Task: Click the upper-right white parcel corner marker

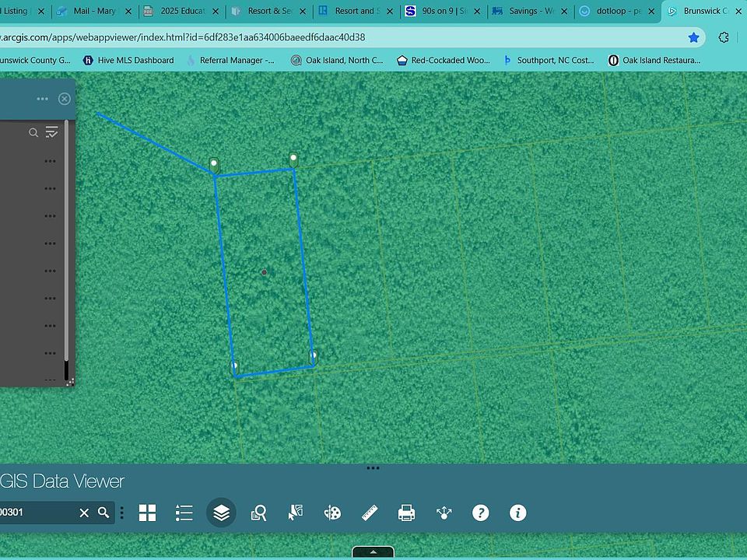Action: coord(293,159)
